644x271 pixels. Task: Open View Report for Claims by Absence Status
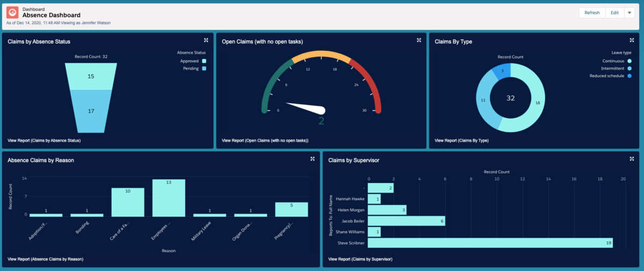[x=44, y=141]
